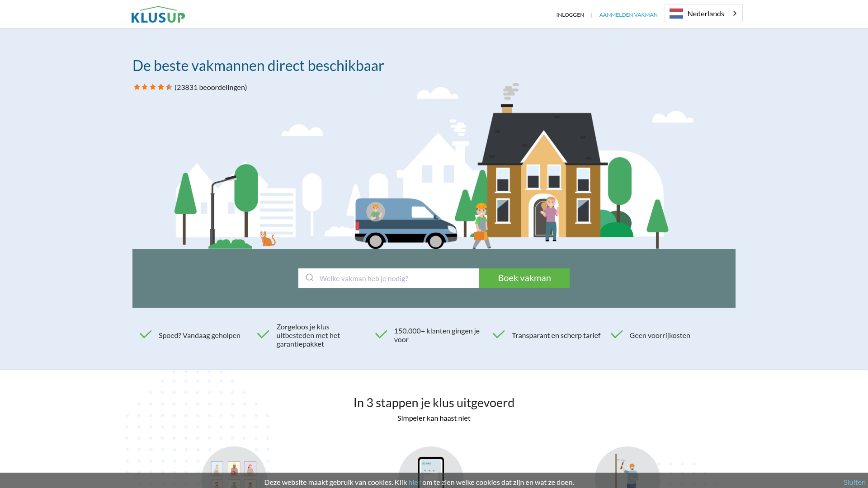Click 'Transparant en scherp tarief' text
Viewport: 868px width, 488px height.
pyautogui.click(x=556, y=335)
